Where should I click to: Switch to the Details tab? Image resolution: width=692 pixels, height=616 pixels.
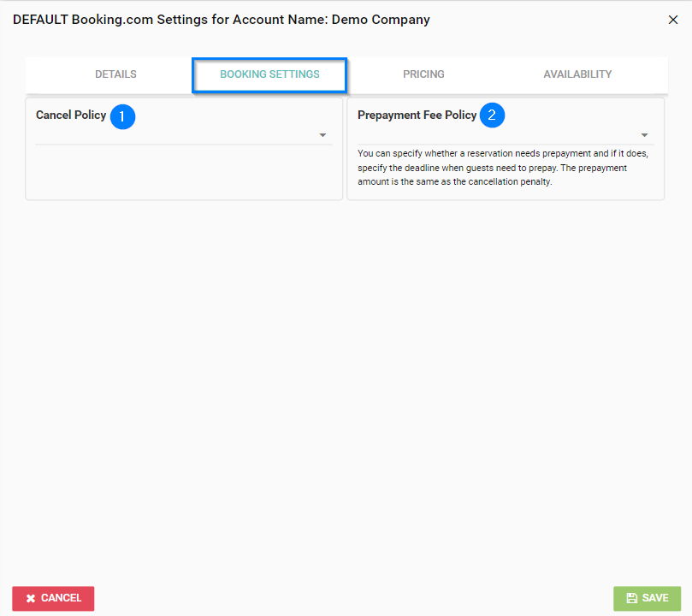(x=115, y=74)
